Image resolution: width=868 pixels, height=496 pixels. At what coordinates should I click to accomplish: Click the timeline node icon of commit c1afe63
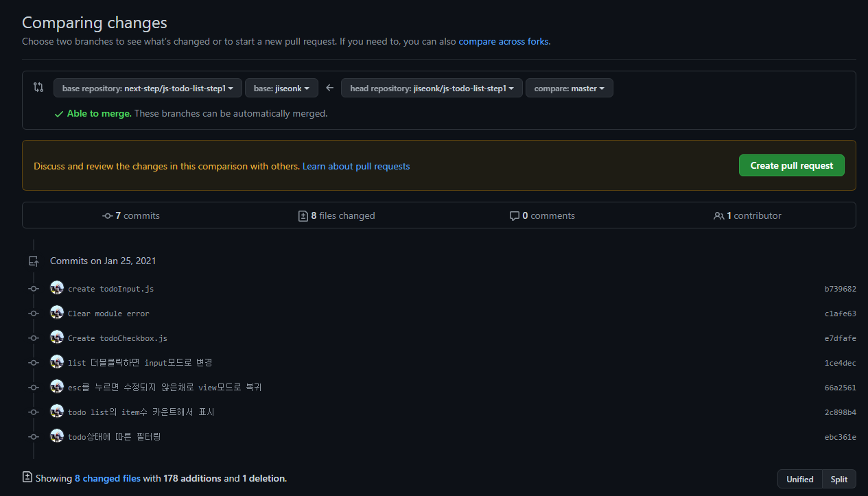coord(33,314)
